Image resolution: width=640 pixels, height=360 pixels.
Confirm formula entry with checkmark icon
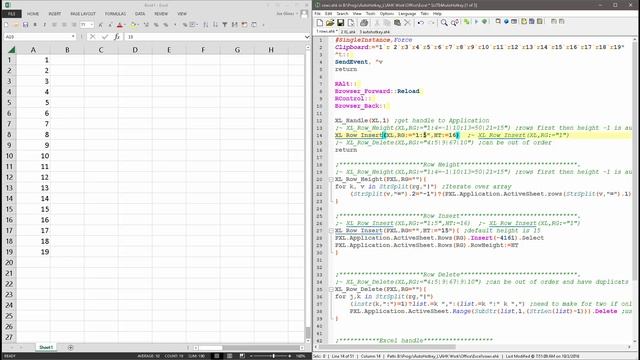[x=105, y=37]
